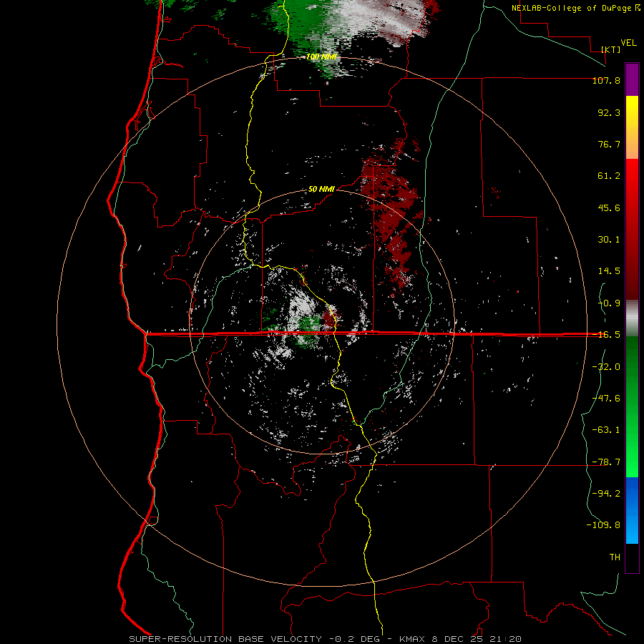Click the [KT] units label

[611, 49]
